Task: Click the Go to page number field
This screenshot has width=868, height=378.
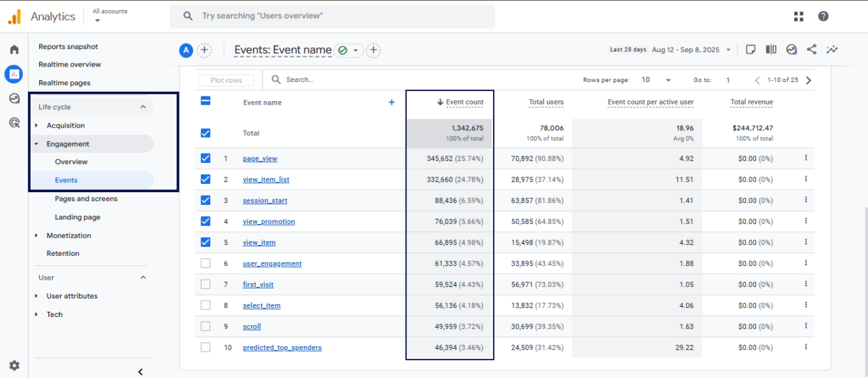Action: click(x=728, y=80)
